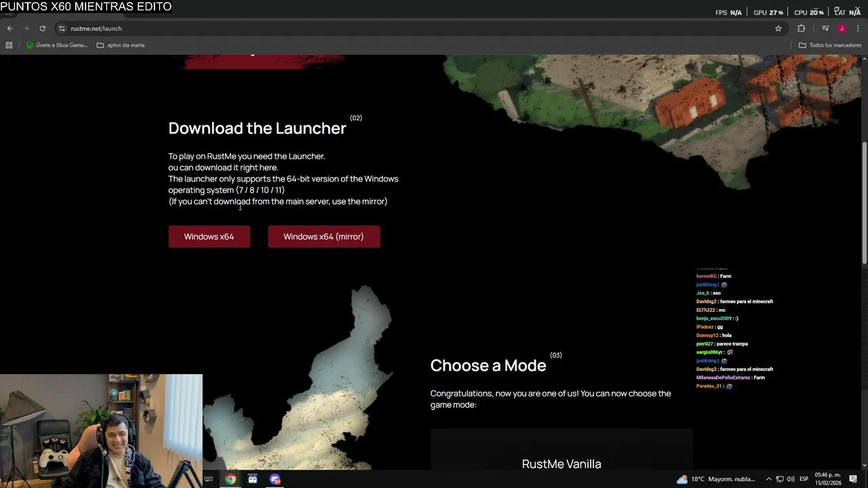Click the Congratulations paragraph text
The width and height of the screenshot is (868, 488).
[551, 399]
